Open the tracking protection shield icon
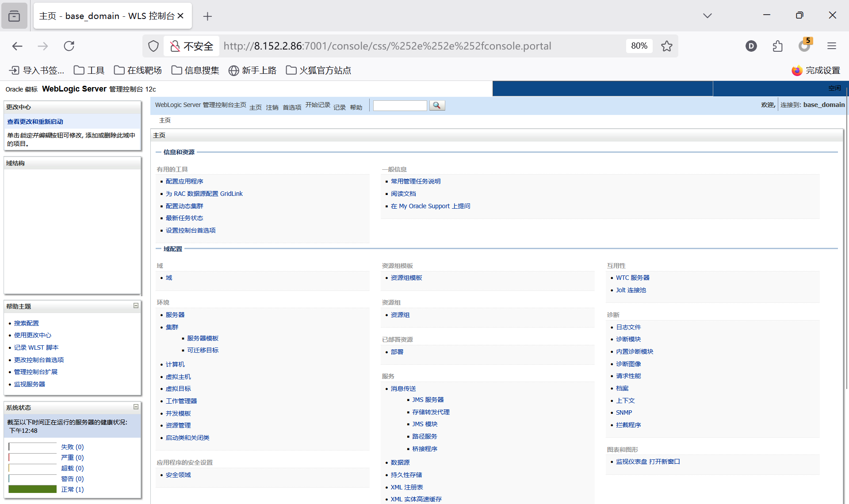This screenshot has width=849, height=504. [x=153, y=46]
